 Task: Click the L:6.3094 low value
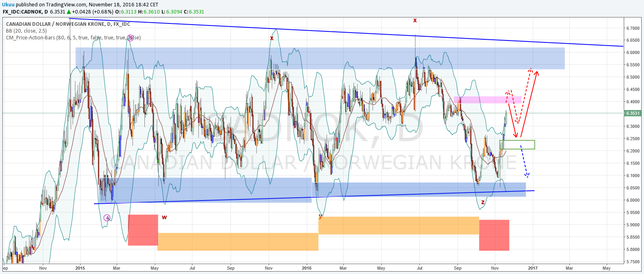(172, 12)
